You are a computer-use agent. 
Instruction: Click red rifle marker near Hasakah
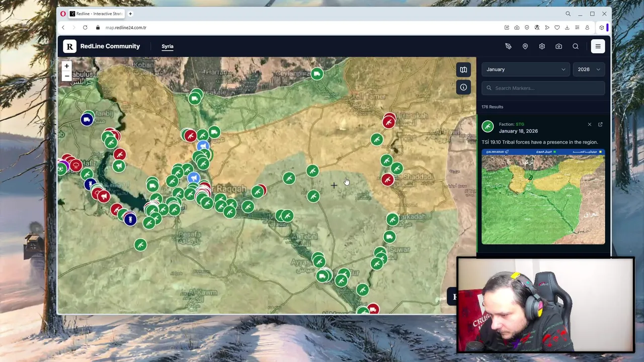388,121
